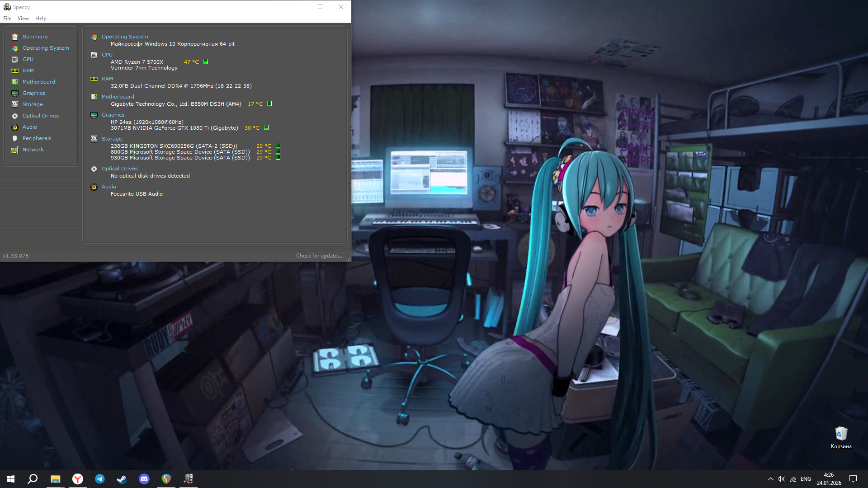The width and height of the screenshot is (868, 488).
Task: Select the Motherboard icon in sidebar
Action: click(15, 82)
